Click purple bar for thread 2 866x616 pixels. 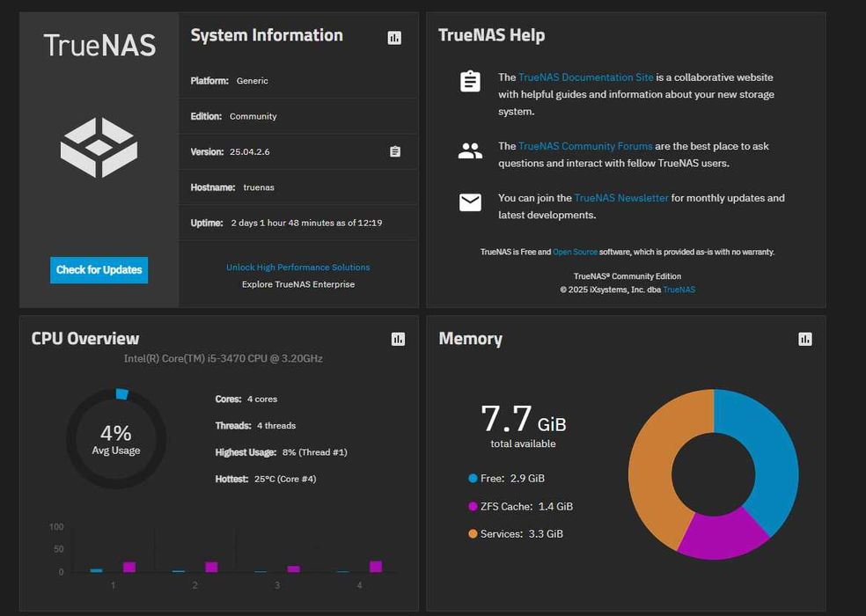click(211, 567)
